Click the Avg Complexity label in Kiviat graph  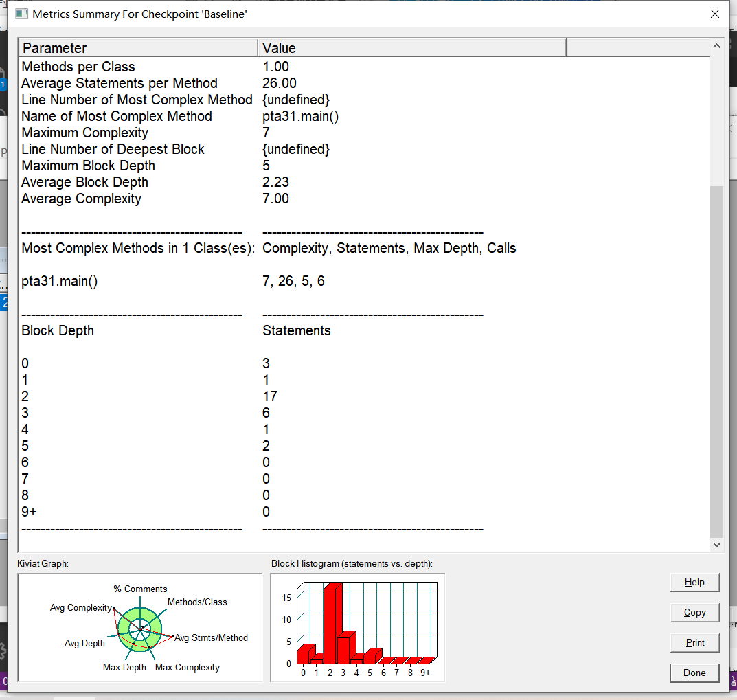point(81,607)
